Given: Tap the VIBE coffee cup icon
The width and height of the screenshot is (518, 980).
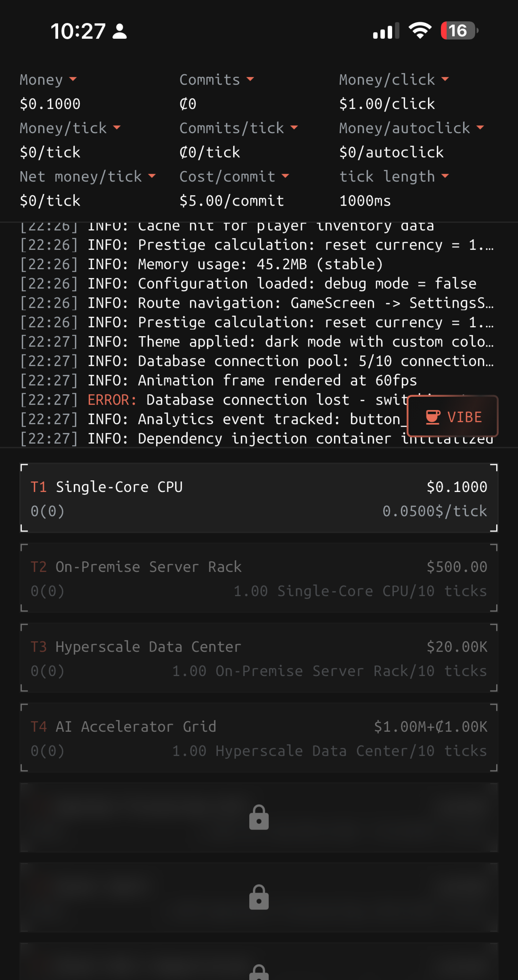Looking at the screenshot, I should [433, 417].
